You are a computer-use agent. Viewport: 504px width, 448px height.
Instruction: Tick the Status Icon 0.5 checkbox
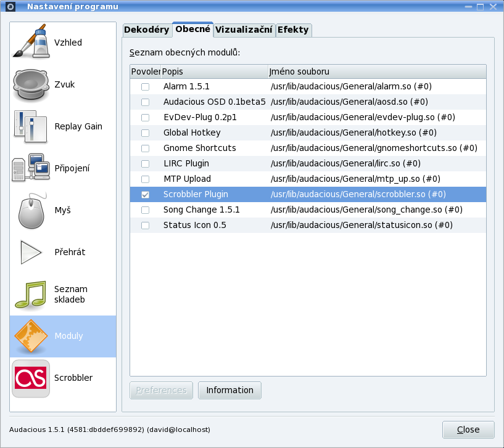pyautogui.click(x=146, y=226)
